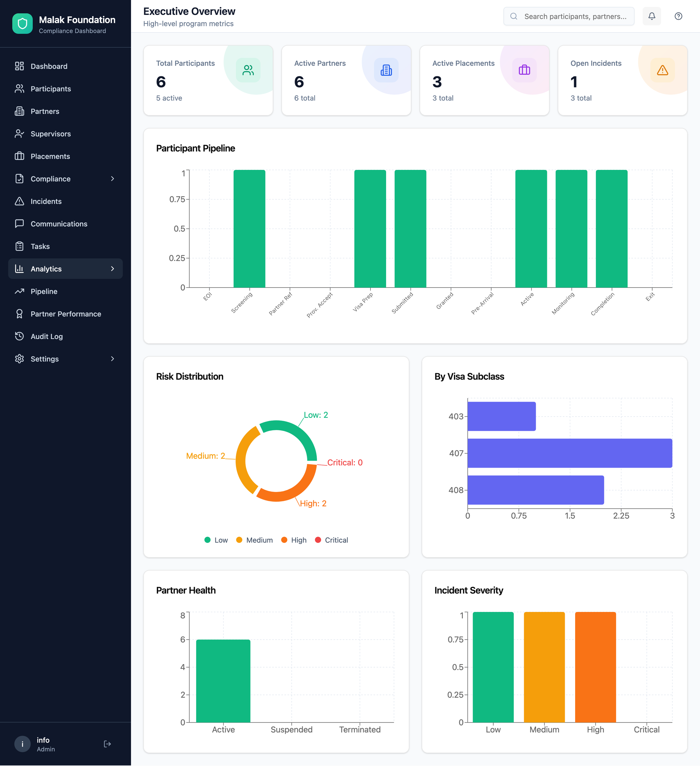This screenshot has height=766, width=700.
Task: Expand the Compliance menu chevron
Action: [113, 179]
